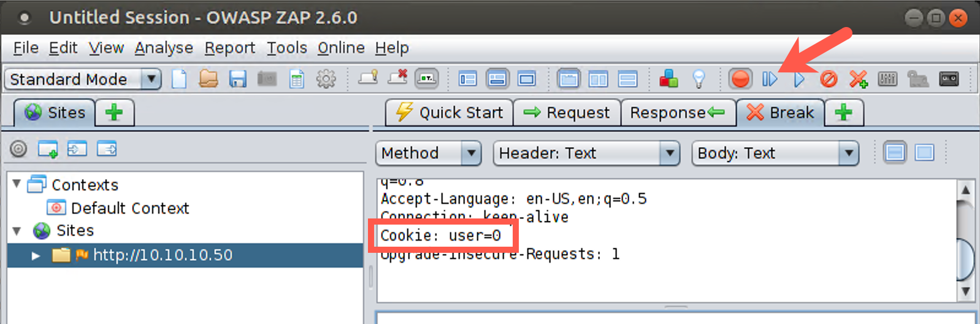This screenshot has width=980, height=324.
Task: Toggle the red break on all requests button
Action: (x=740, y=79)
